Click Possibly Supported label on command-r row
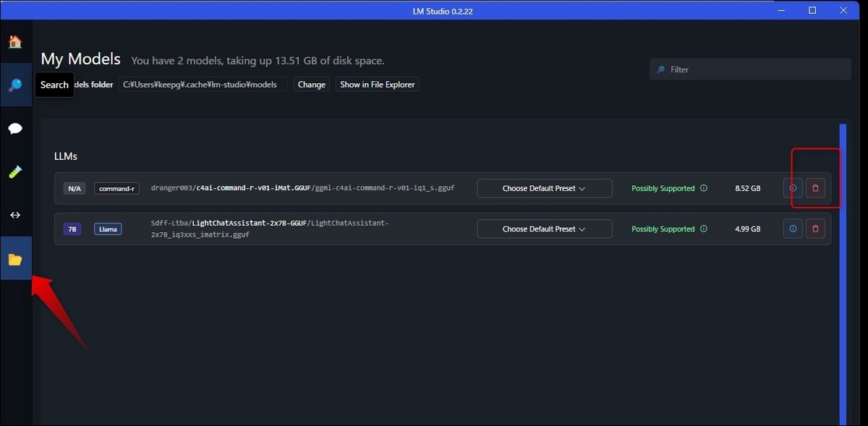Screen dimensions: 868x426 [x=663, y=188]
